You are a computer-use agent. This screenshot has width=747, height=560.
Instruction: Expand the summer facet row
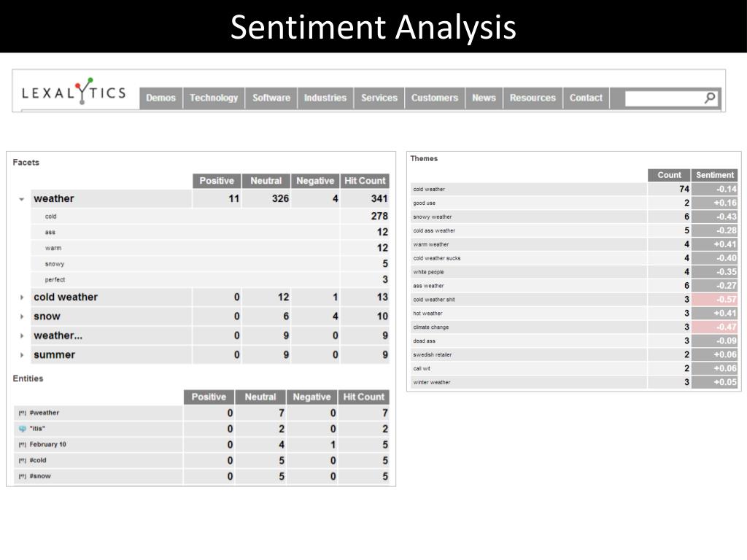22,355
